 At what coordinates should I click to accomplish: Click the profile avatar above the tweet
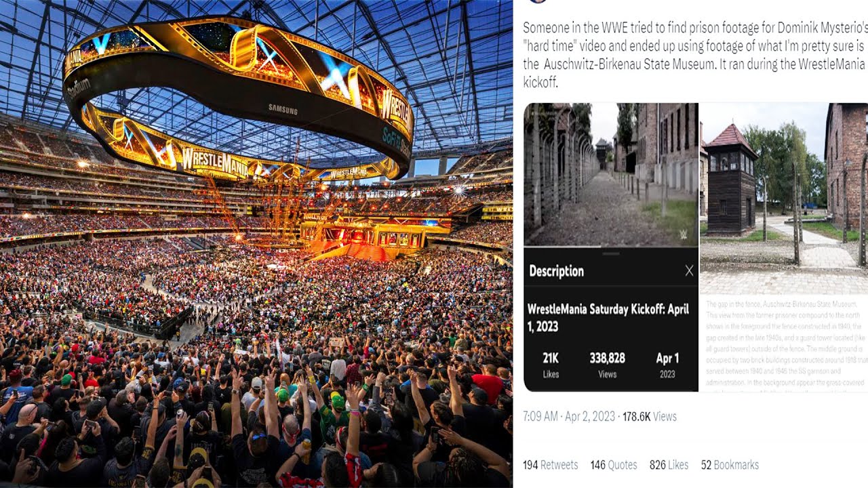[538, 1]
